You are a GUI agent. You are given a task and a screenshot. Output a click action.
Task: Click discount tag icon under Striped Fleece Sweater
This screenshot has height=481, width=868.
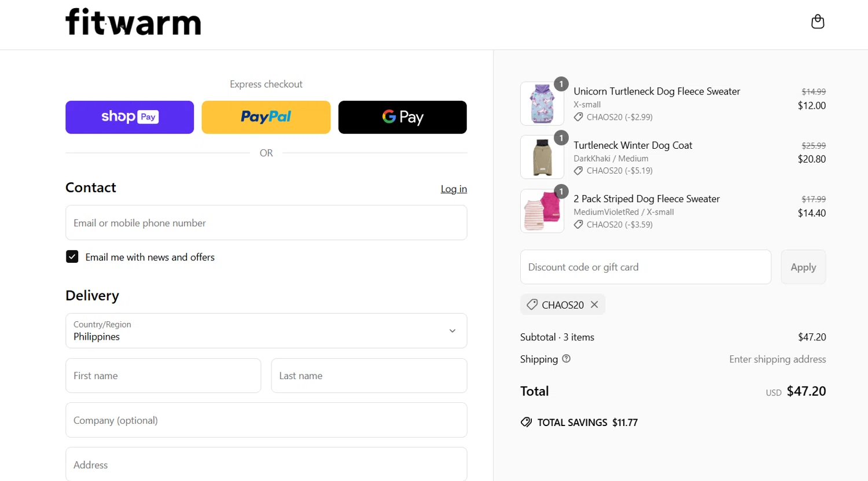coord(578,225)
